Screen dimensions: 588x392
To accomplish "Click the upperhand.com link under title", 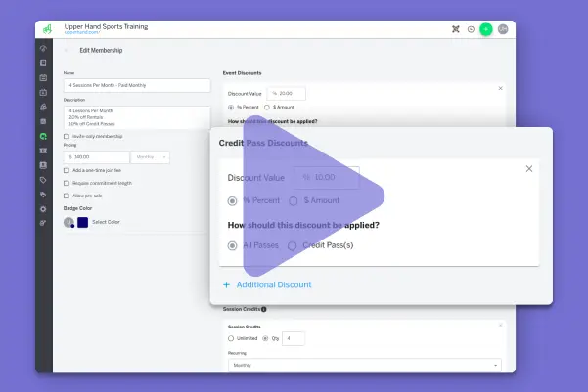I will [81, 32].
